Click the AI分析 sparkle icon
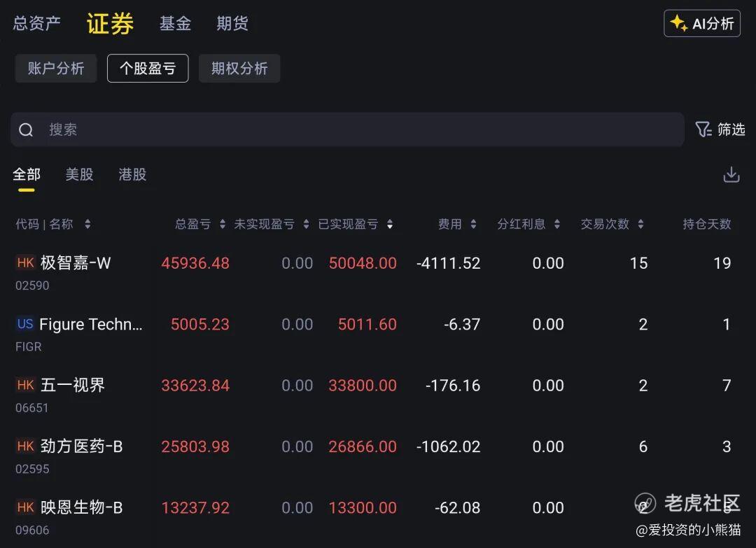756x548 pixels. [x=678, y=23]
